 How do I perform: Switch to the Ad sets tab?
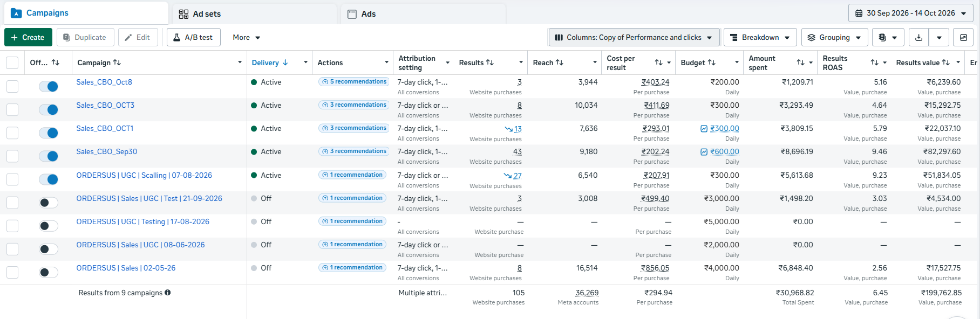pos(254,14)
